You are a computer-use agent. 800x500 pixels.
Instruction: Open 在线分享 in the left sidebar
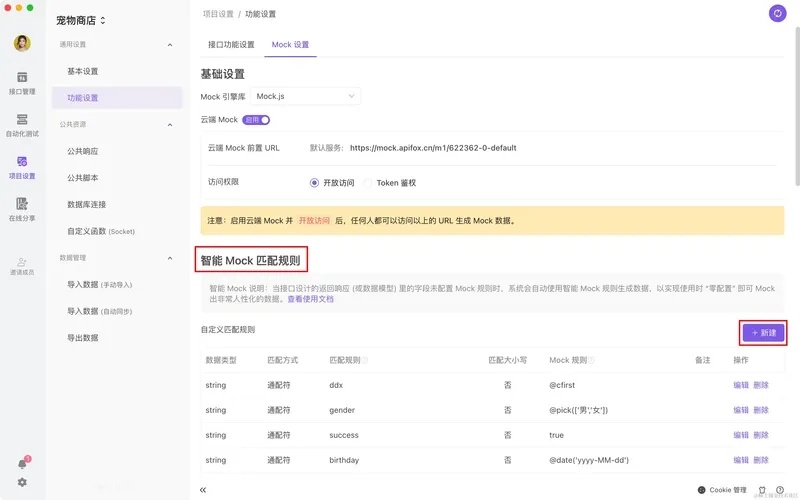pos(22,209)
